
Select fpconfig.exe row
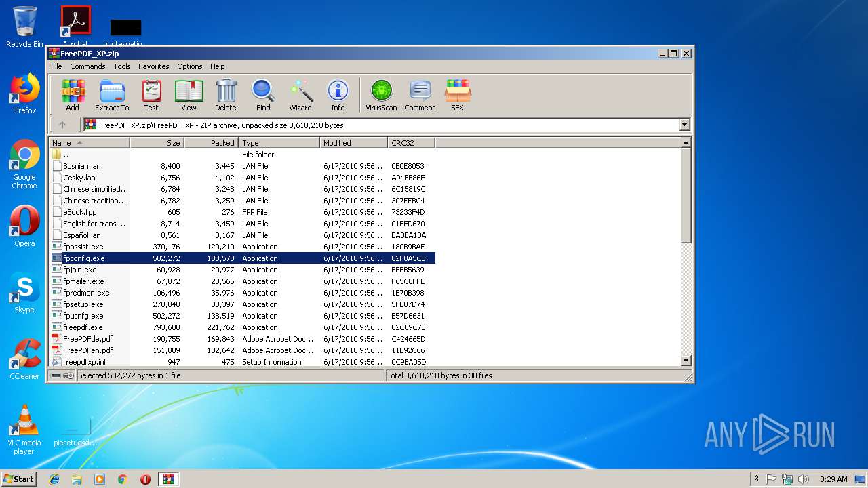coord(242,258)
